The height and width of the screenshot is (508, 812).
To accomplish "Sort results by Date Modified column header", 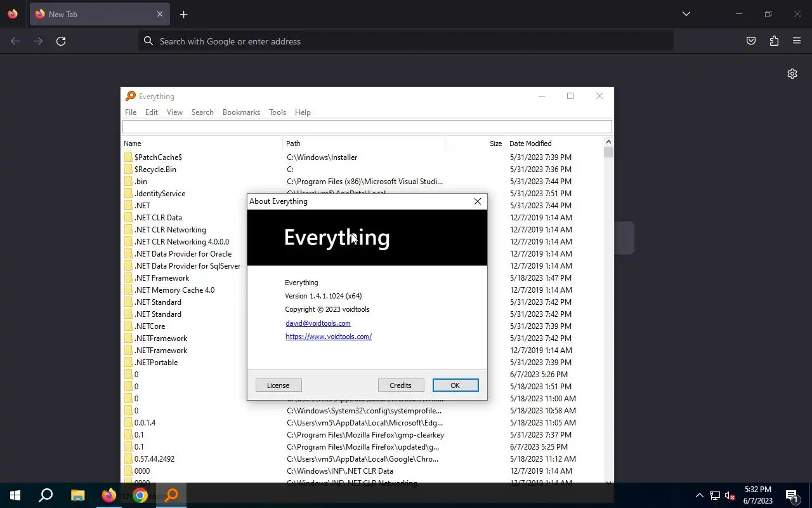I will (x=554, y=144).
